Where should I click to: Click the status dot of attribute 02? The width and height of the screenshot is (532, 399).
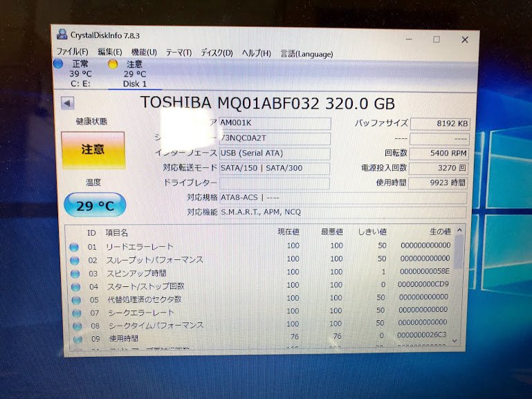point(75,261)
